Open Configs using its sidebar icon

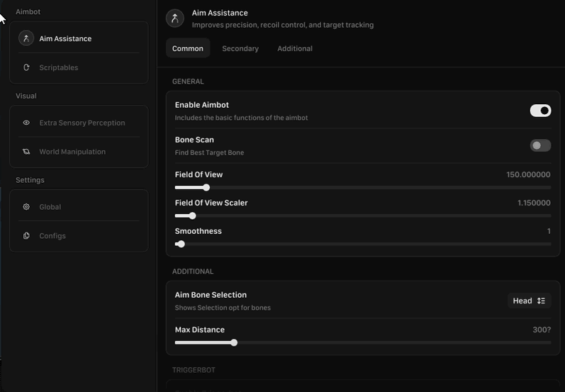coord(26,236)
